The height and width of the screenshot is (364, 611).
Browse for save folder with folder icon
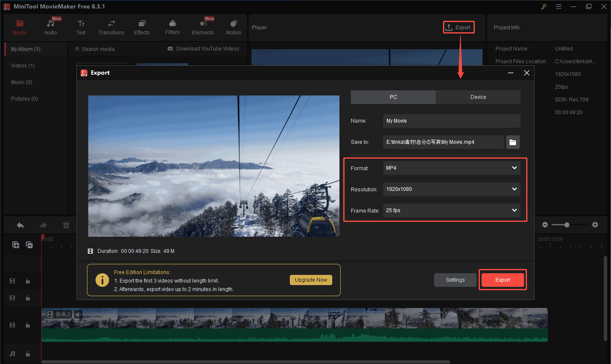(x=513, y=142)
